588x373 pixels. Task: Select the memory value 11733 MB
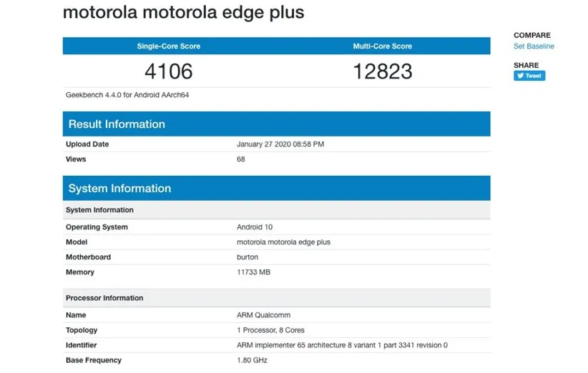point(253,272)
